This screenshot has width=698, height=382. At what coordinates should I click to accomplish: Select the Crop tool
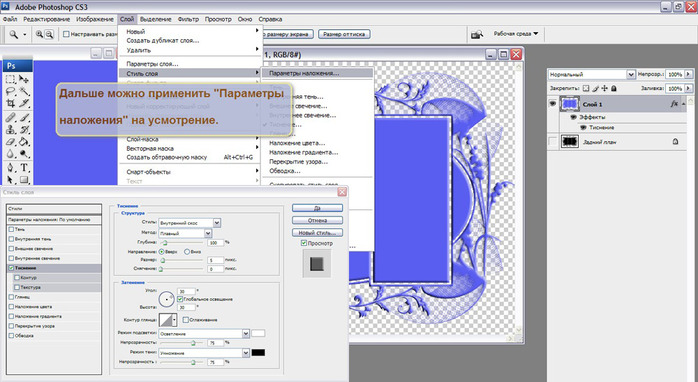[10, 104]
